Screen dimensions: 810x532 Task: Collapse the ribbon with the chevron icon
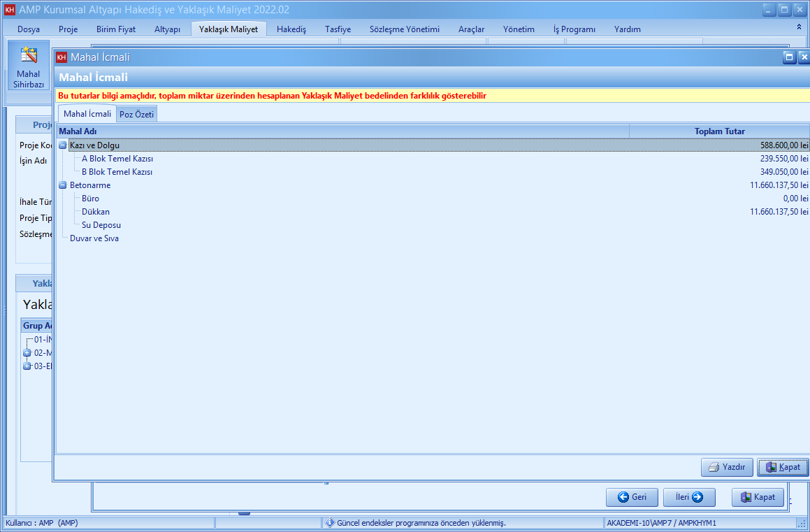click(x=799, y=27)
